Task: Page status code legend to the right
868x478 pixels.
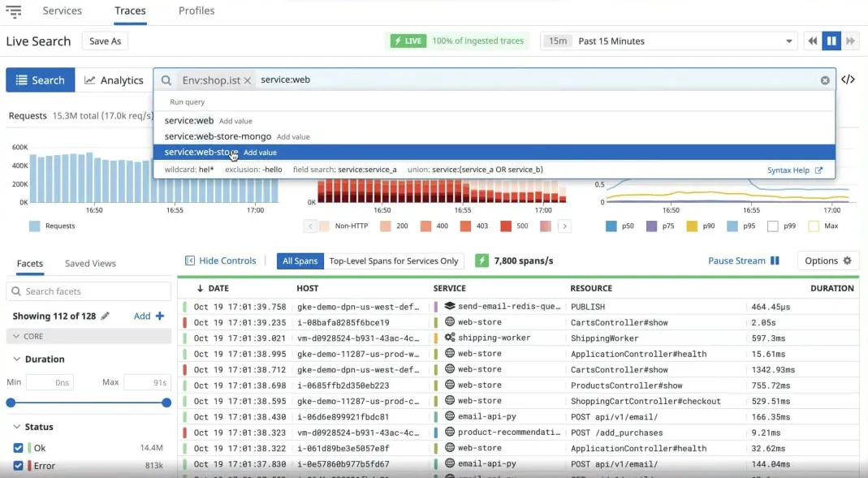Action: [x=564, y=226]
